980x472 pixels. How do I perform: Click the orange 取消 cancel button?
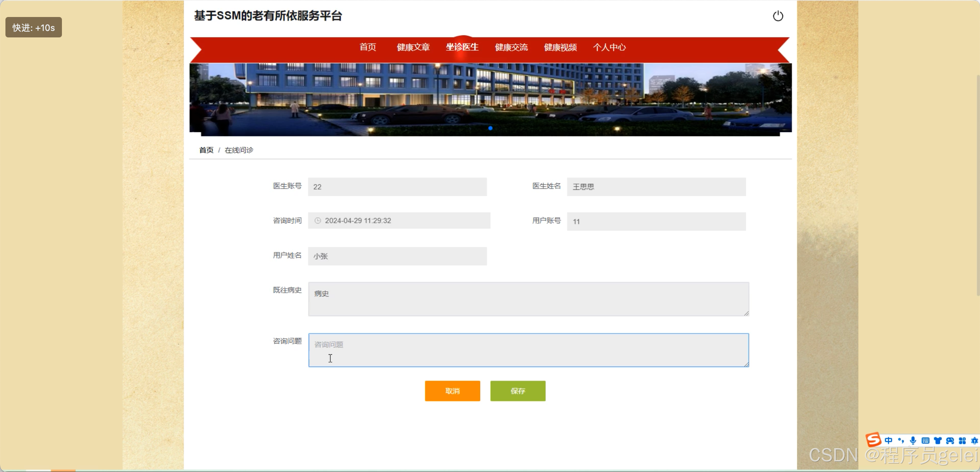(x=452, y=391)
